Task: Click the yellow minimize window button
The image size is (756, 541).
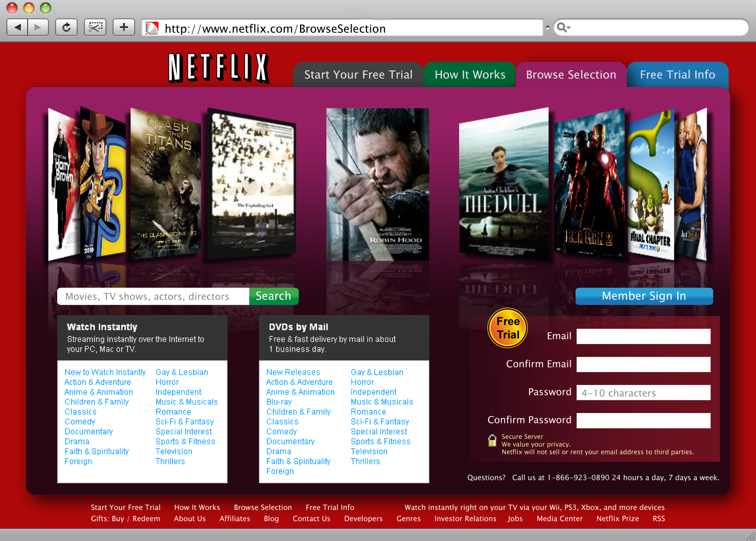Action: pos(29,7)
